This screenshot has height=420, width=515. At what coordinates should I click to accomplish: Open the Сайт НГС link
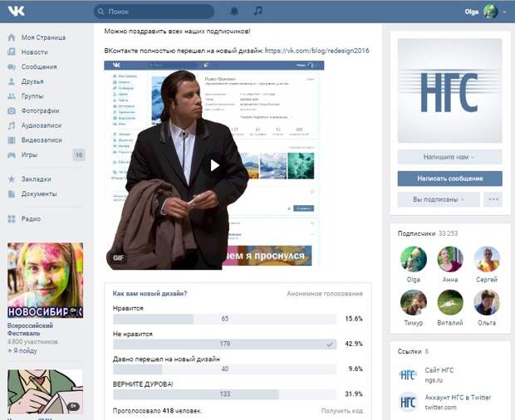439,370
